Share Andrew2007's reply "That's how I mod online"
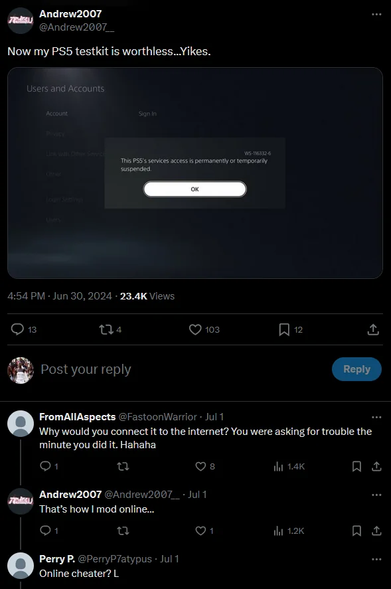The height and width of the screenshot is (589, 391). [x=376, y=531]
